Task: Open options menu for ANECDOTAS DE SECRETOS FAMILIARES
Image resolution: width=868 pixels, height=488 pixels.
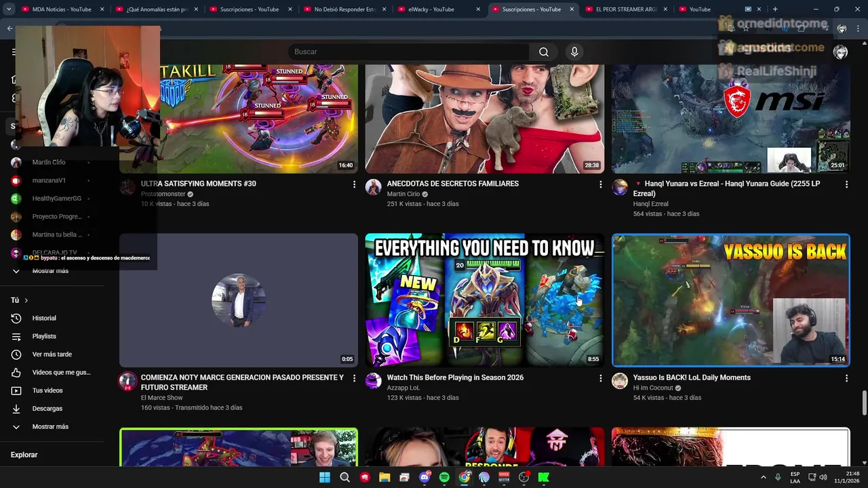Action: tap(600, 184)
